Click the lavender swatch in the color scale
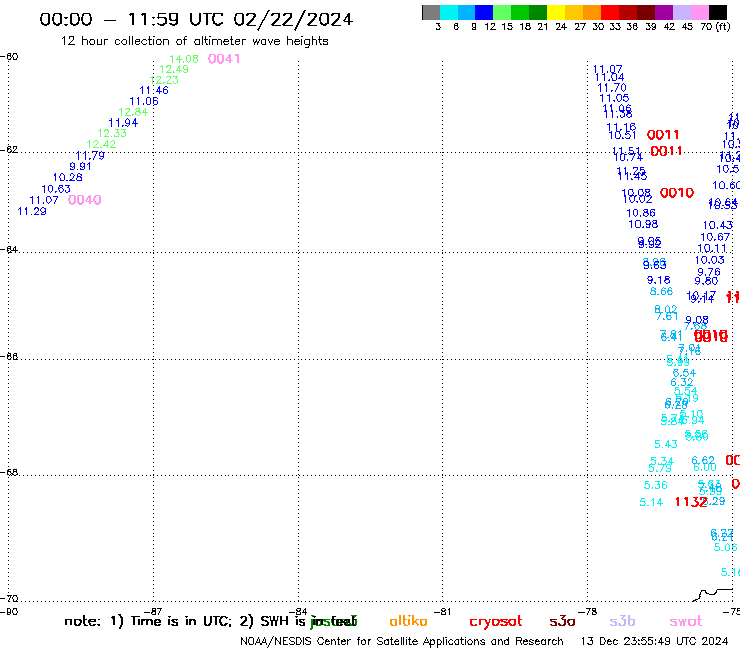The width and height of the screenshot is (740, 650). 681,13
